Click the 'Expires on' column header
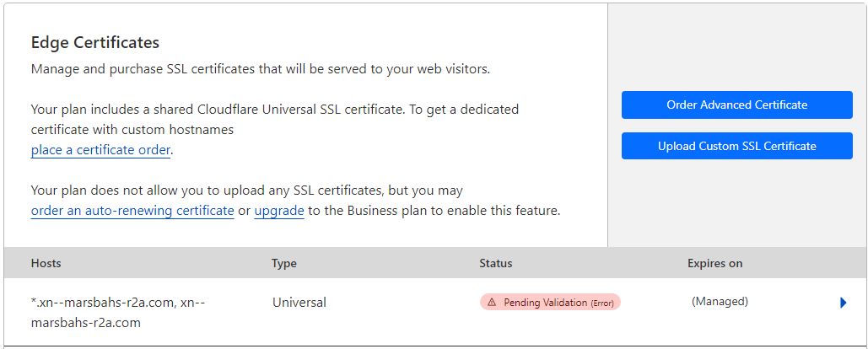Screen dimensions: 868x349 714,263
